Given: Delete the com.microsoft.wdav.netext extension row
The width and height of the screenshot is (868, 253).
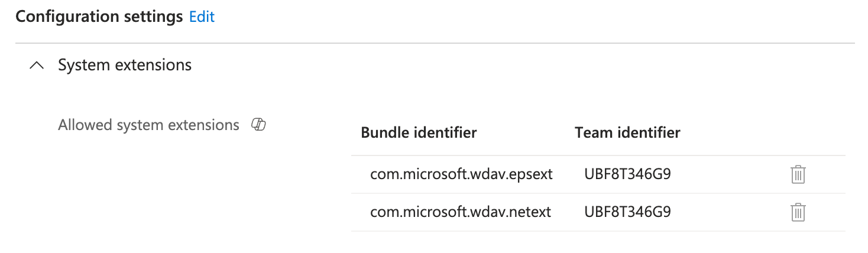Looking at the screenshot, I should point(798,212).
